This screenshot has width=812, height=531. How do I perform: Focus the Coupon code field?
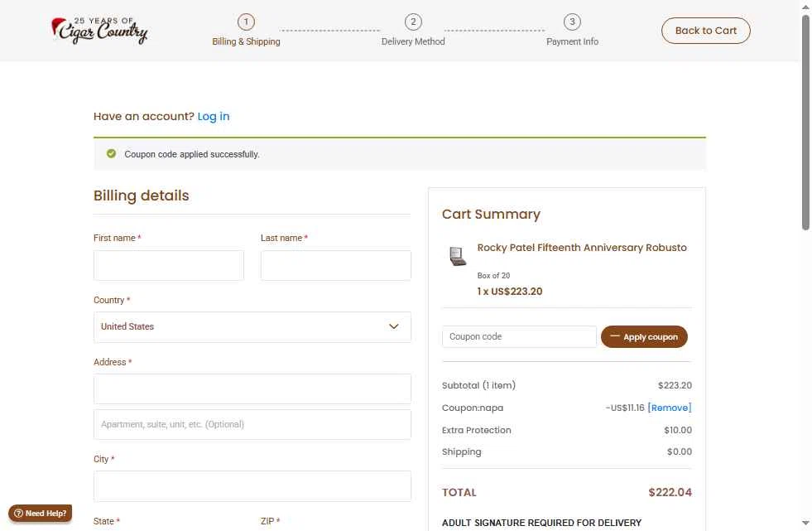tap(519, 336)
